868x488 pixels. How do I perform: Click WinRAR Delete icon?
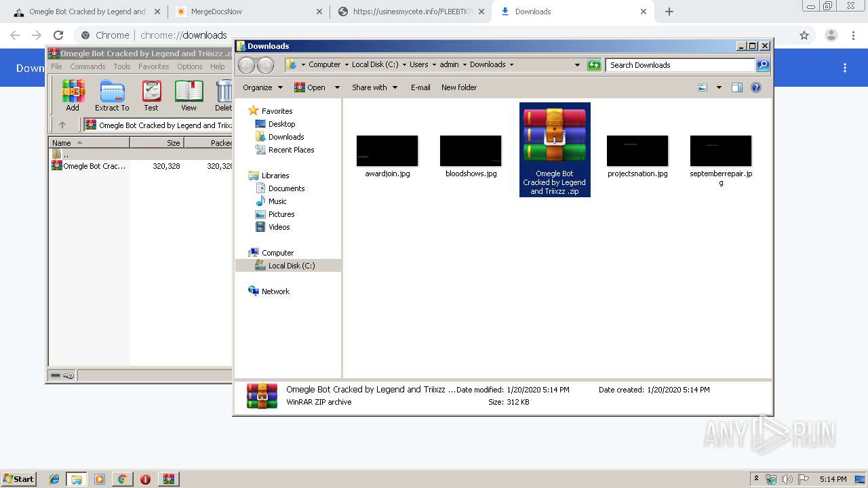tap(223, 96)
